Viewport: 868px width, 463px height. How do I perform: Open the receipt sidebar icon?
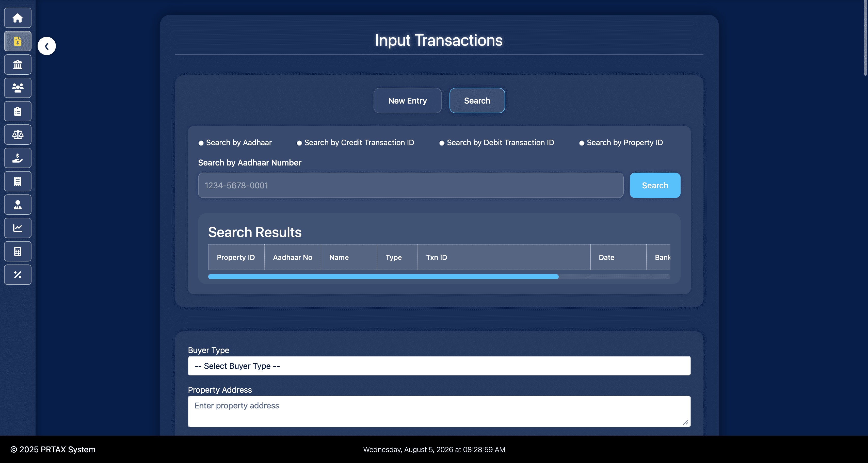tap(18, 181)
